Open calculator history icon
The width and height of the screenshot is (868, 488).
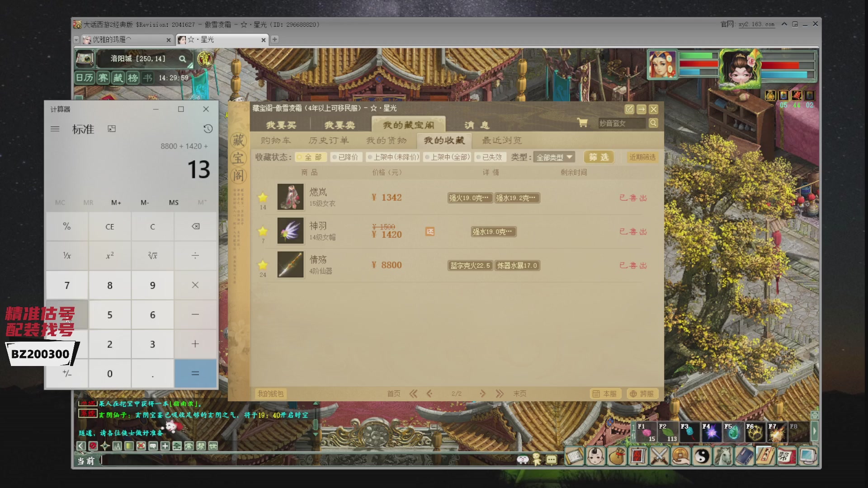208,129
